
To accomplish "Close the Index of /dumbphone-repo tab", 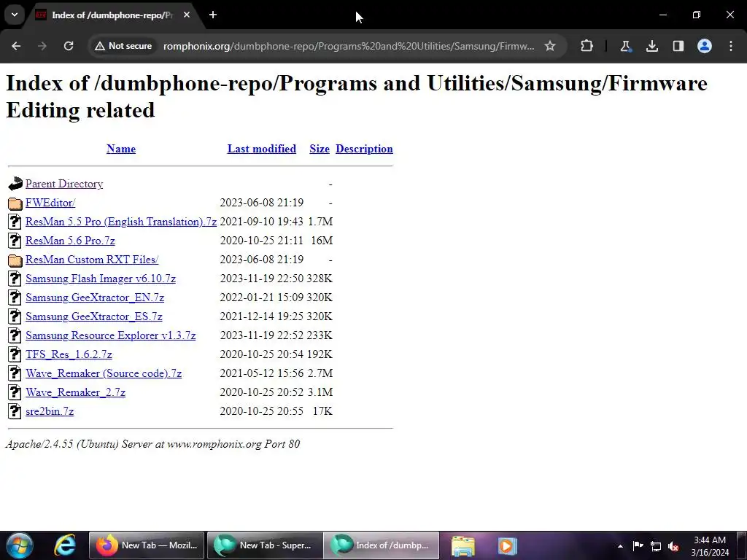I will click(x=187, y=15).
